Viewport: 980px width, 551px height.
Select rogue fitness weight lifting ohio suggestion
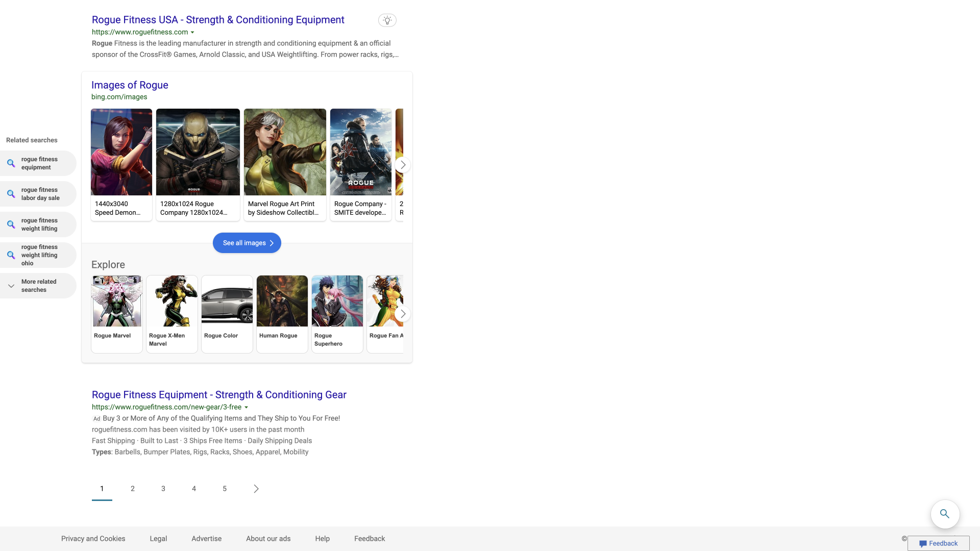click(39, 255)
